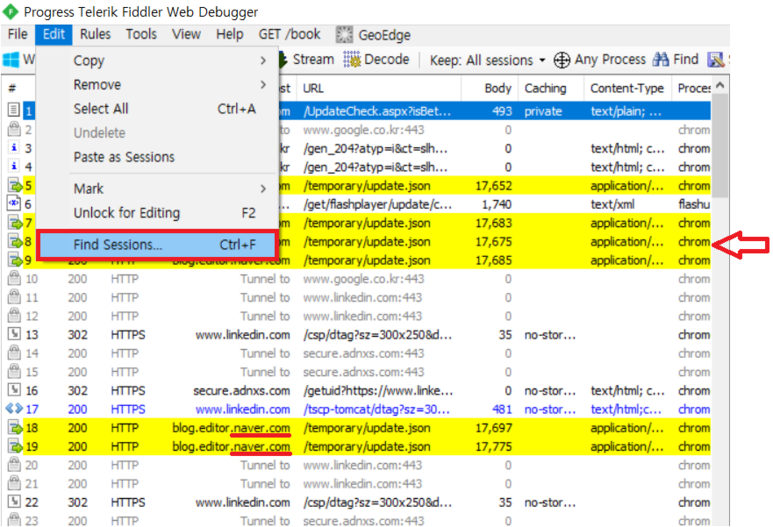Open the File menu
The width and height of the screenshot is (773, 527).
pos(18,34)
